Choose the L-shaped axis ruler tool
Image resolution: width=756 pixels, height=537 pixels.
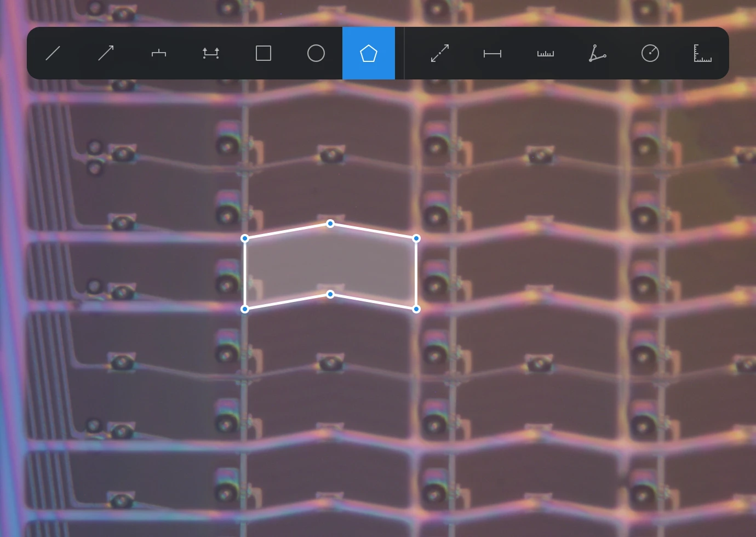(703, 53)
